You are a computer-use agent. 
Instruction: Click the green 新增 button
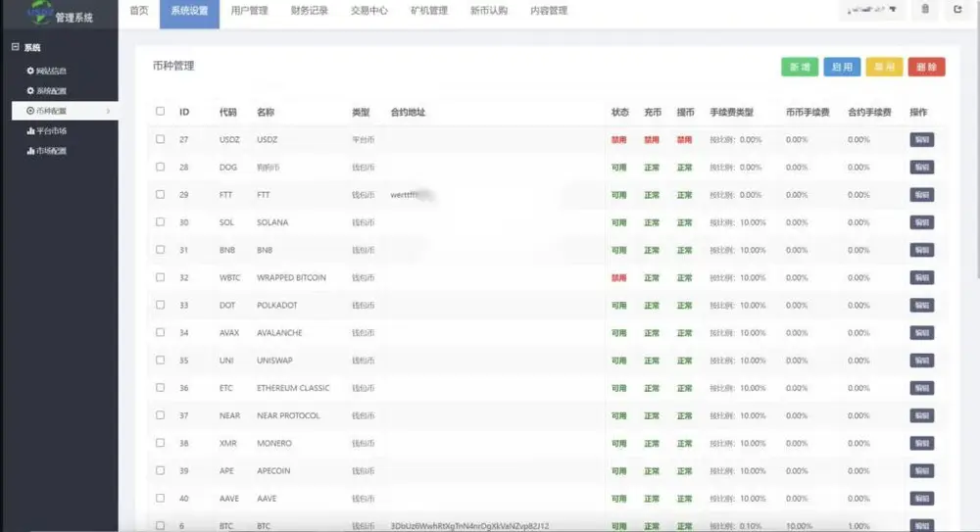pyautogui.click(x=800, y=67)
